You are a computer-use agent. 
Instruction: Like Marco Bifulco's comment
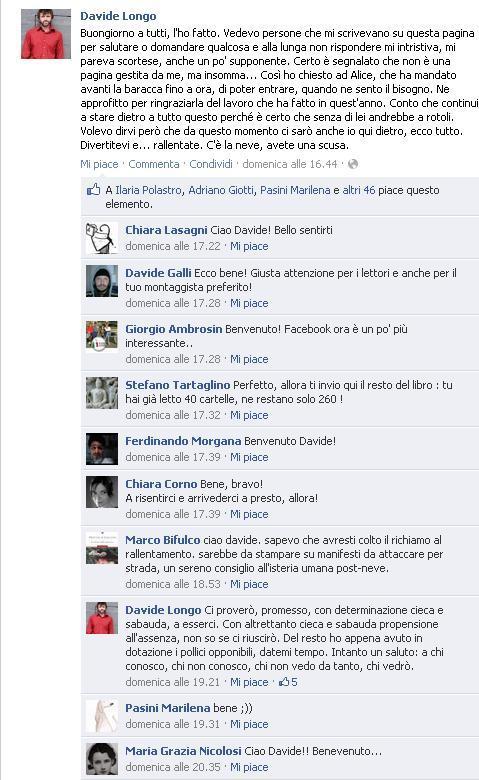[249, 584]
